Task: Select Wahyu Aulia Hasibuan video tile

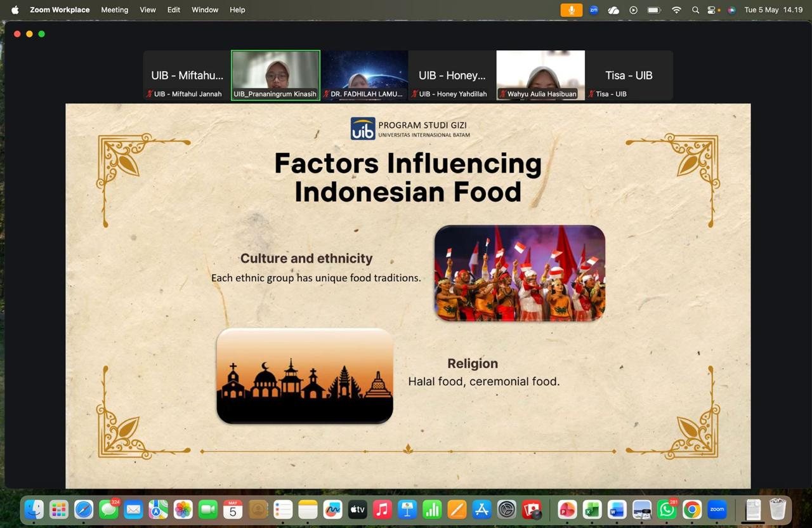Action: [540, 76]
